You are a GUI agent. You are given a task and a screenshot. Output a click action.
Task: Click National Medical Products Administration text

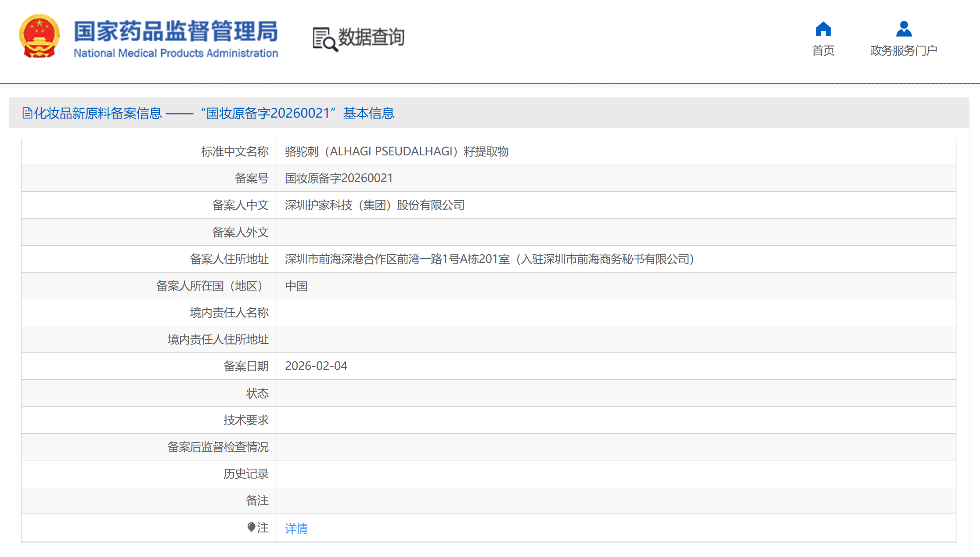pyautogui.click(x=176, y=53)
